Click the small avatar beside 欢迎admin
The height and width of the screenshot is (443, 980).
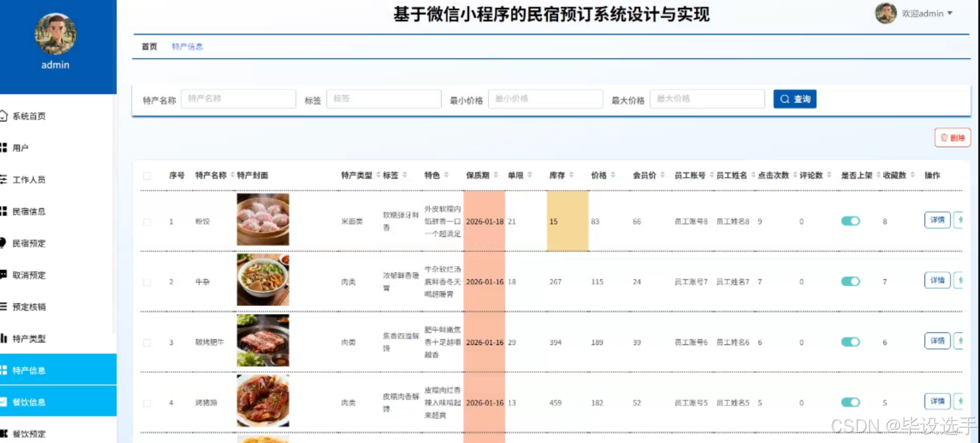click(x=886, y=13)
